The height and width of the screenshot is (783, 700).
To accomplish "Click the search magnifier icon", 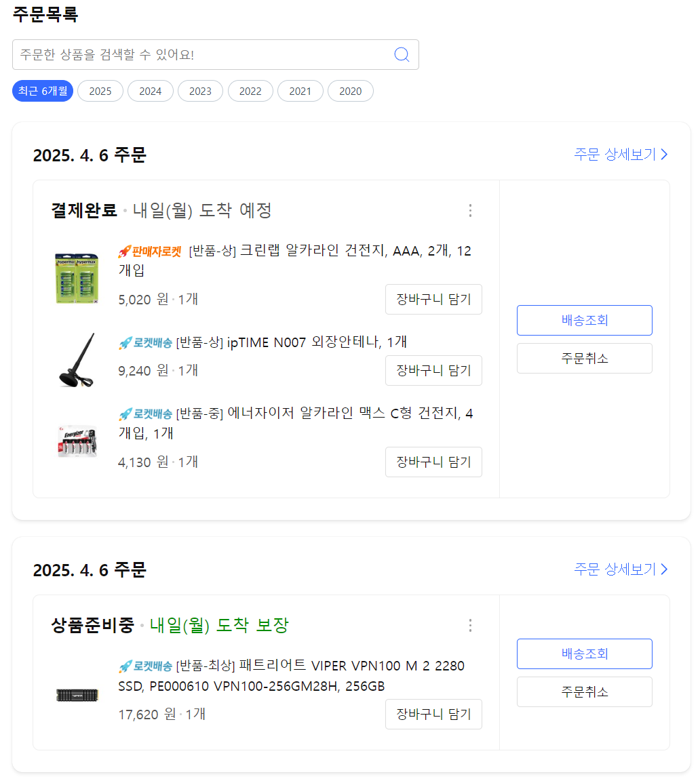I will [x=402, y=55].
